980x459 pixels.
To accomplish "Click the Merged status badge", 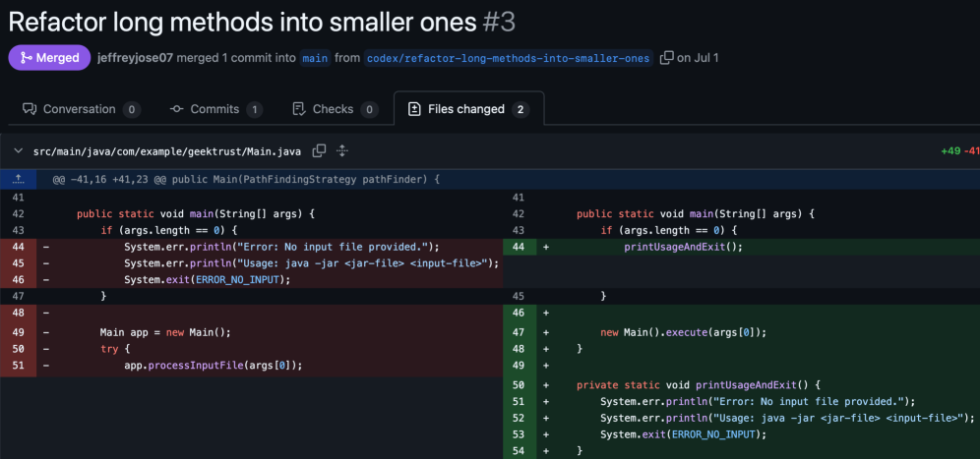I will (49, 58).
